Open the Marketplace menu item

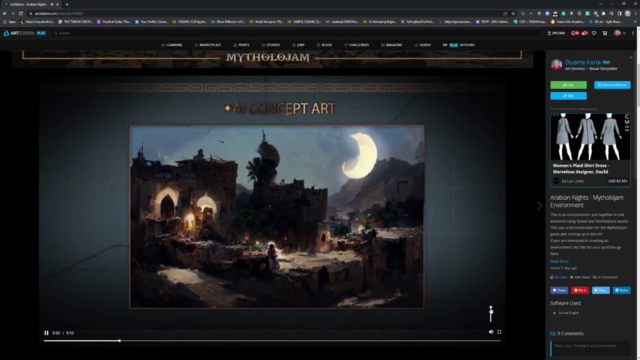point(208,45)
